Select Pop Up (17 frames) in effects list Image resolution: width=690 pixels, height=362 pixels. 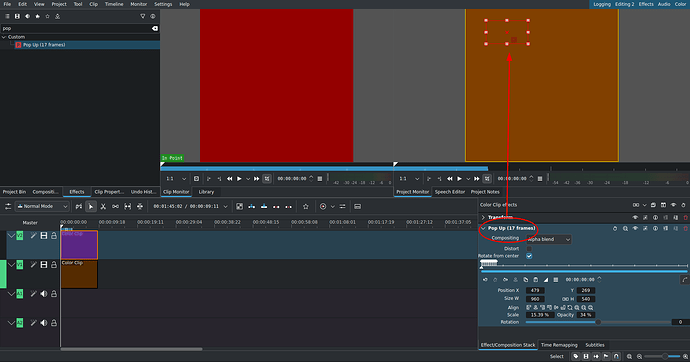pos(44,45)
